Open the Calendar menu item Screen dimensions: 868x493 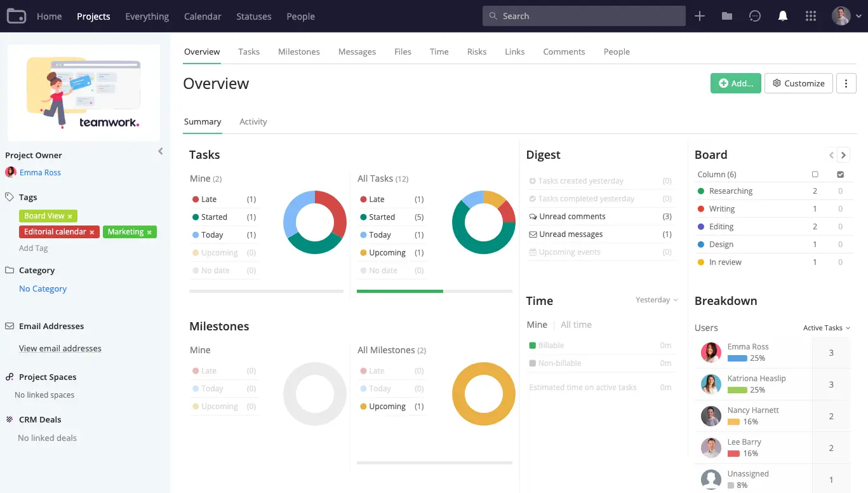click(203, 16)
